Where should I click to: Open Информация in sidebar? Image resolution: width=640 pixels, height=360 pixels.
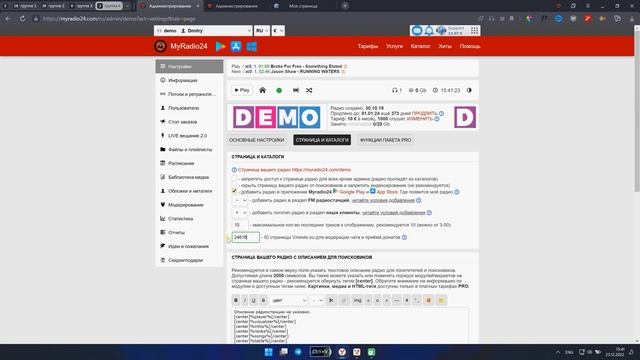pyautogui.click(x=189, y=80)
